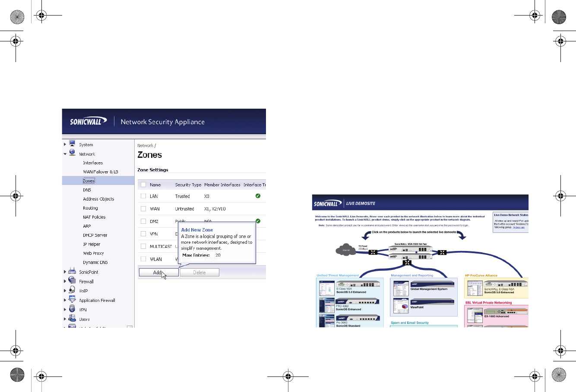Select Zones in the Network menu
This screenshot has height=392, width=576.
coord(89,181)
